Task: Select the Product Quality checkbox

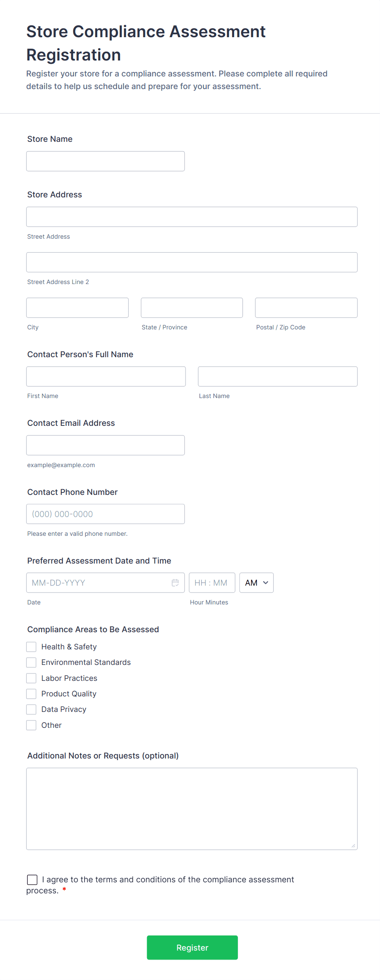Action: (31, 694)
